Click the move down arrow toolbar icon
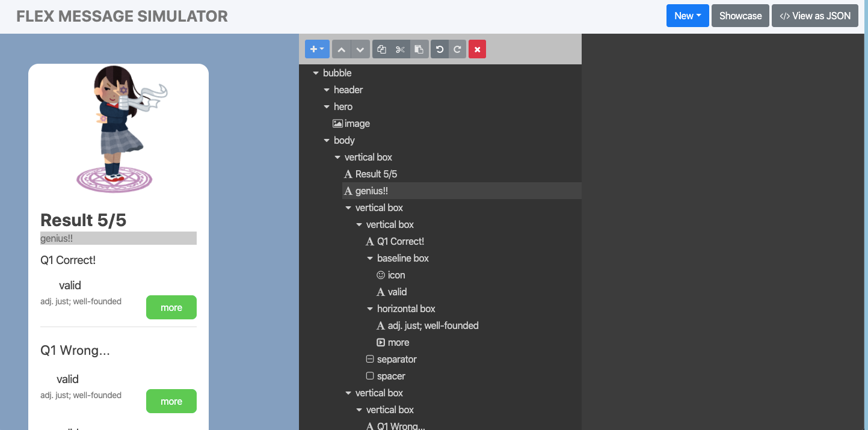Screen dimensions: 868x430 click(x=360, y=49)
